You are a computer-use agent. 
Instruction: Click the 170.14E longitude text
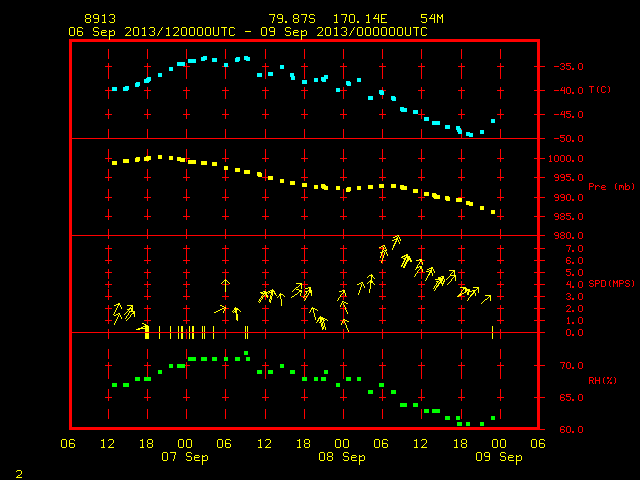pos(360,19)
